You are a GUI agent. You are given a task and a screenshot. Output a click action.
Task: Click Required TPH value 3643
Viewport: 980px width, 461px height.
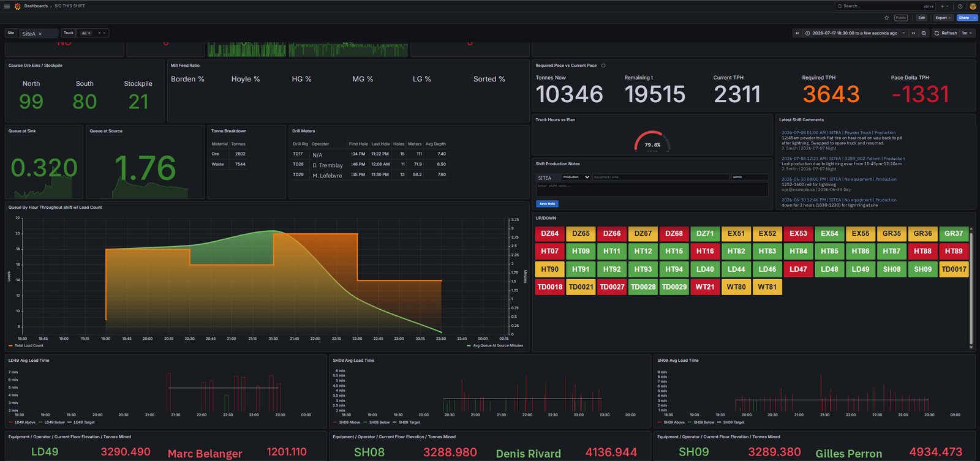point(831,94)
